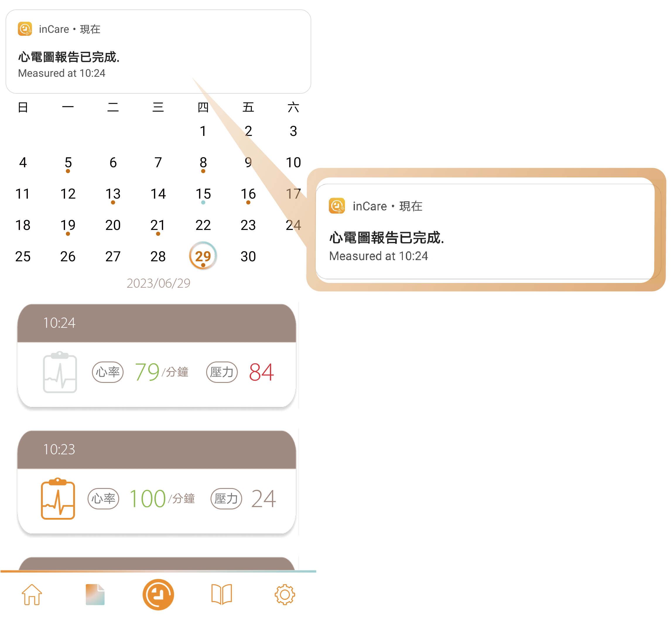Select the highlighted date 29

(x=203, y=256)
